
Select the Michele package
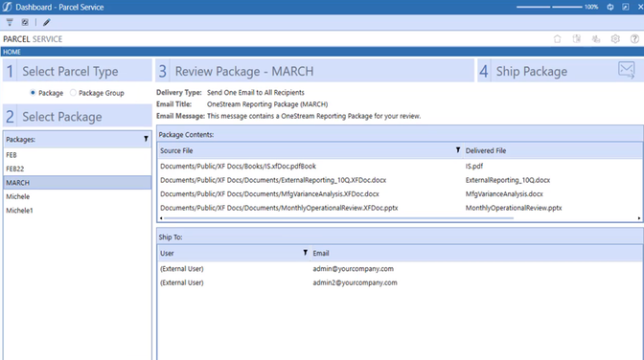click(78, 196)
